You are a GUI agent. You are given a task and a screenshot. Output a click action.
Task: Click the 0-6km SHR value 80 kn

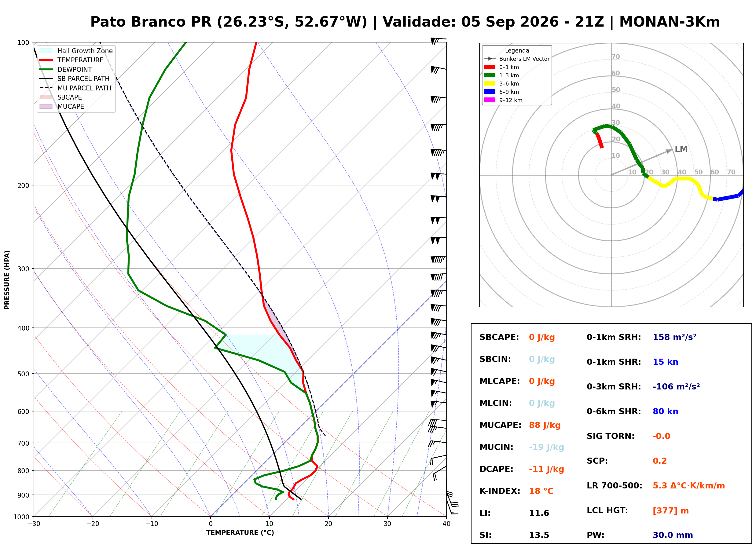[665, 411]
